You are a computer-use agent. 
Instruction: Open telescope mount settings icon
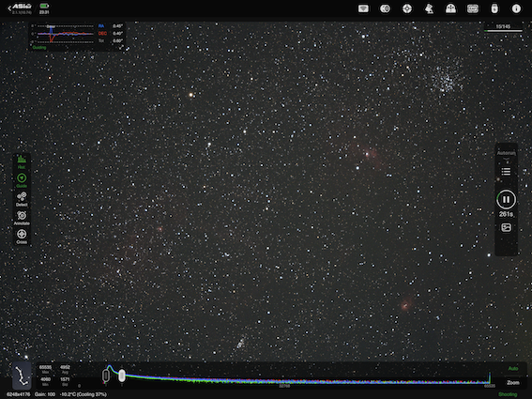(429, 8)
